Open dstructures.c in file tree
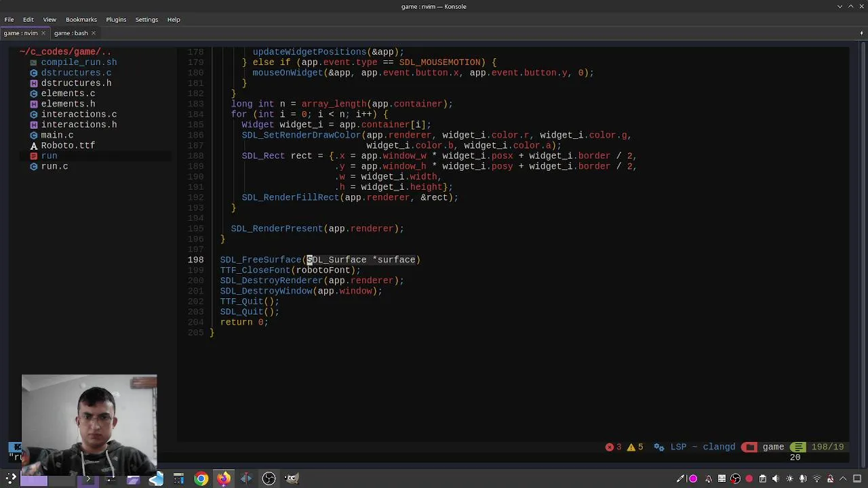 (x=76, y=73)
